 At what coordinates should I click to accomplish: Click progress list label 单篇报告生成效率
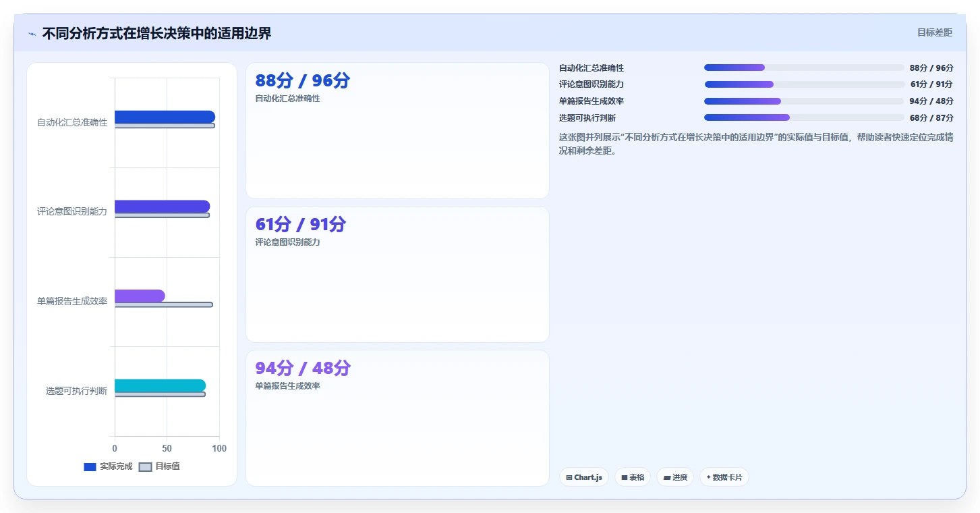point(592,101)
